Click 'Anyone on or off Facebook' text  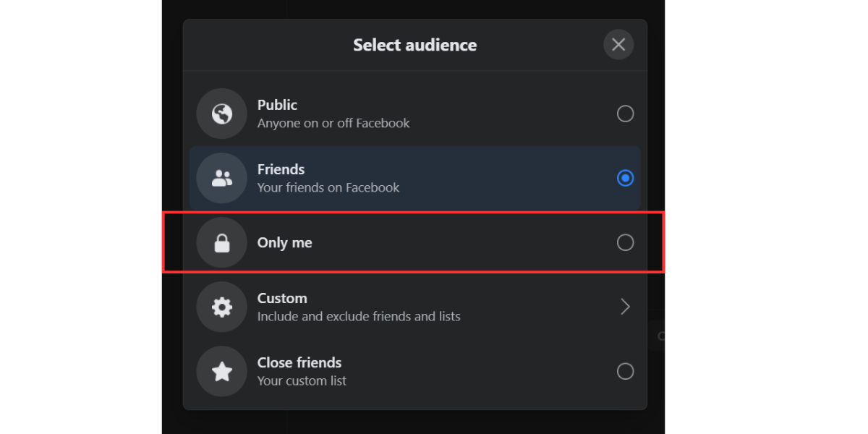coord(333,124)
